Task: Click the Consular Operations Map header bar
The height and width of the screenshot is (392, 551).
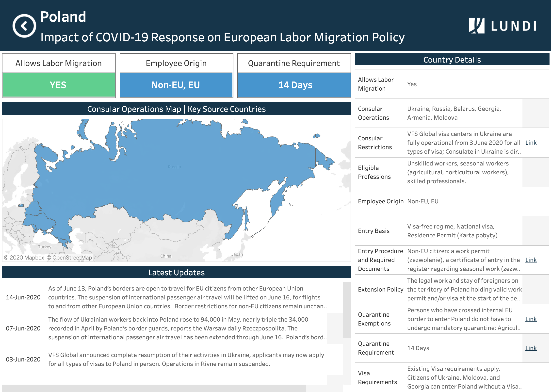Action: tap(176, 109)
